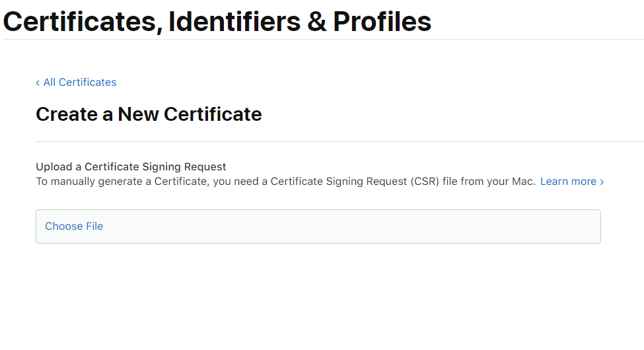
Task: Click the word Mac in the description
Action: click(522, 181)
